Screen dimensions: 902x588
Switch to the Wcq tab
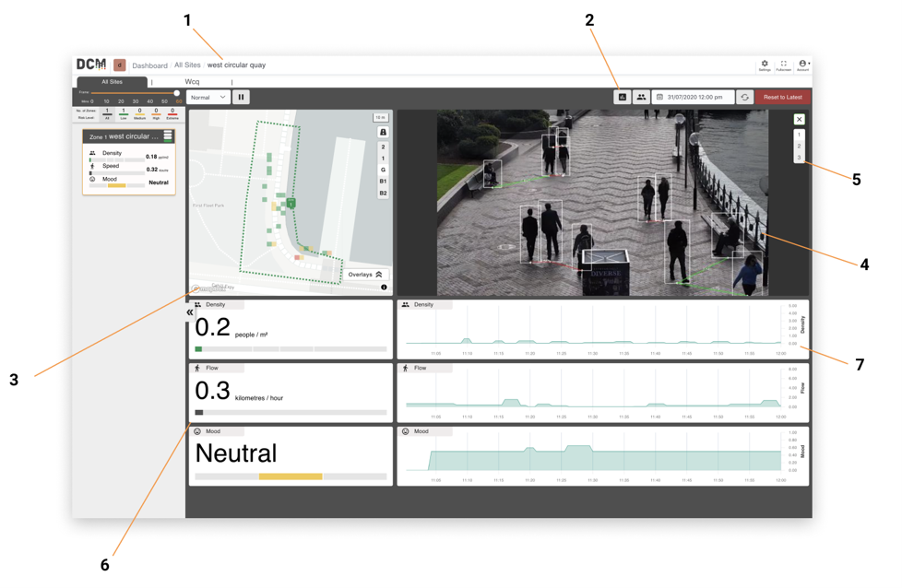tap(192, 82)
